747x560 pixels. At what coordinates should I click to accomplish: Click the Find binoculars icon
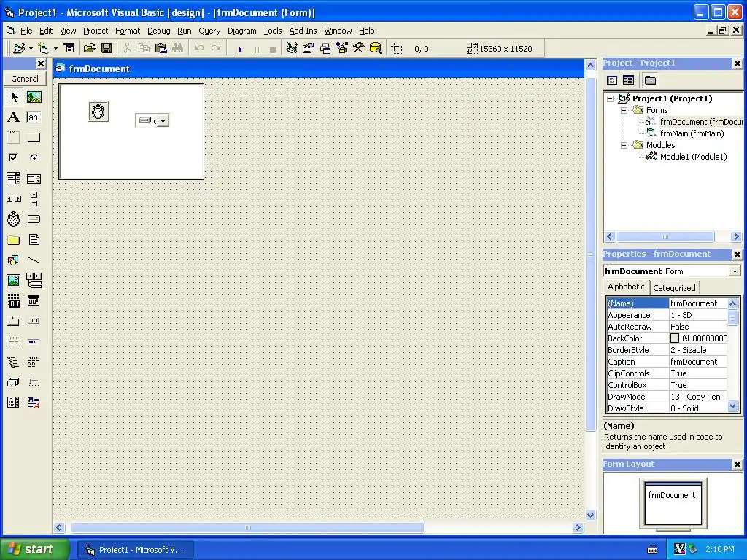tap(178, 48)
